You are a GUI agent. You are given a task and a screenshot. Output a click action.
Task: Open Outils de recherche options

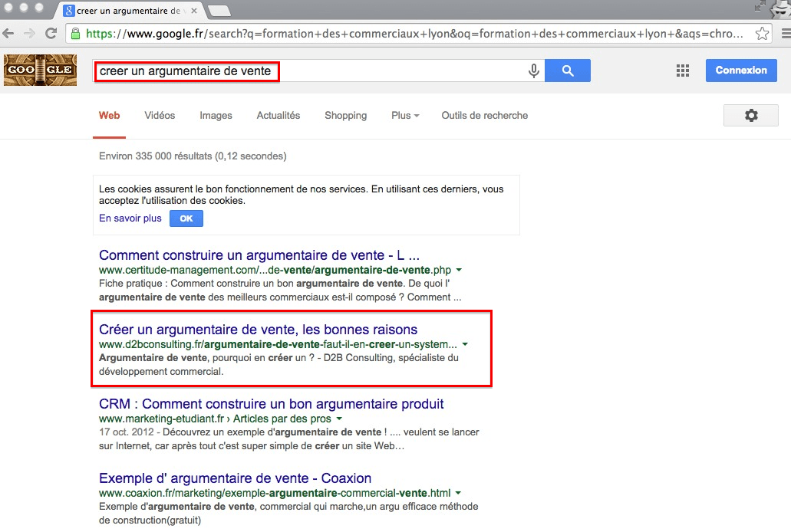point(485,116)
